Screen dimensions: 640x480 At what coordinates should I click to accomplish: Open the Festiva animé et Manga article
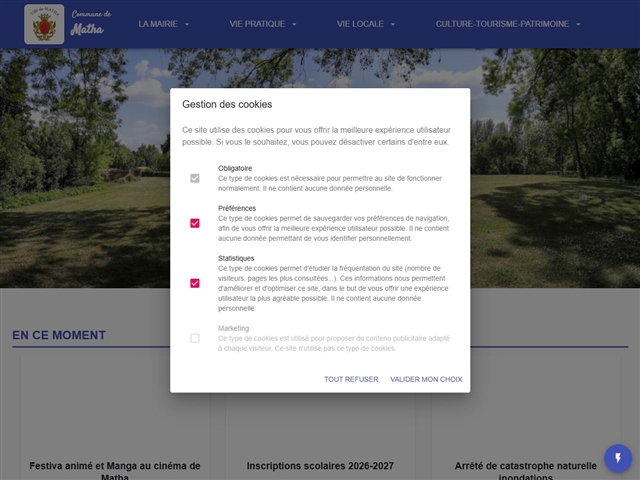pyautogui.click(x=115, y=466)
